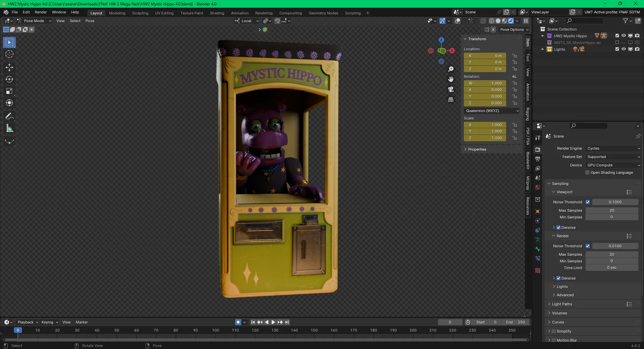This screenshot has height=349, width=644.
Task: Jump to timeline end frame
Action: pos(287,322)
